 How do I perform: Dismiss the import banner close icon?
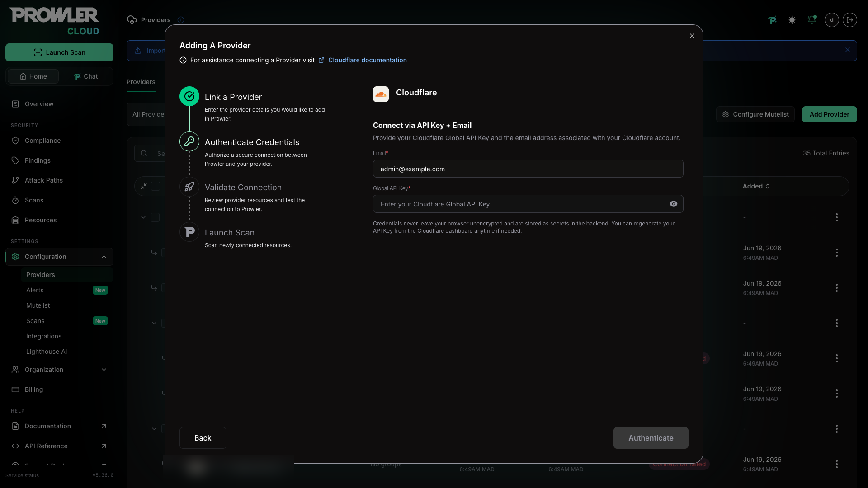tap(848, 50)
